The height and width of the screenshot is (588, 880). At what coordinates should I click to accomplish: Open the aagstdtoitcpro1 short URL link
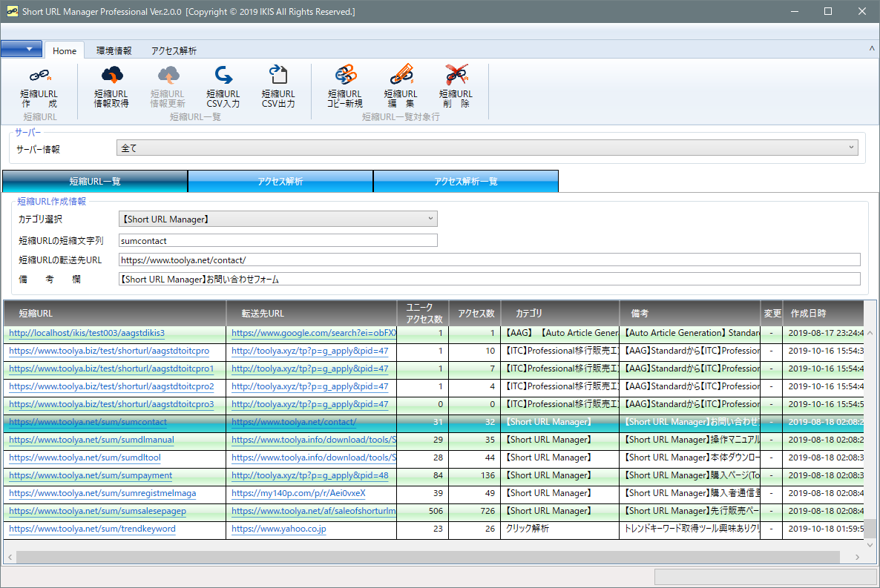pyautogui.click(x=111, y=369)
